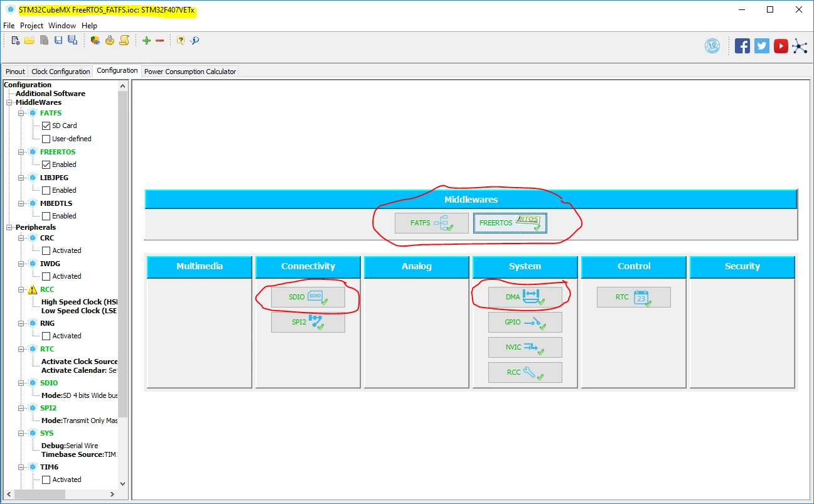
Task: Click the SYS cube icon in tree
Action: [x=33, y=433]
